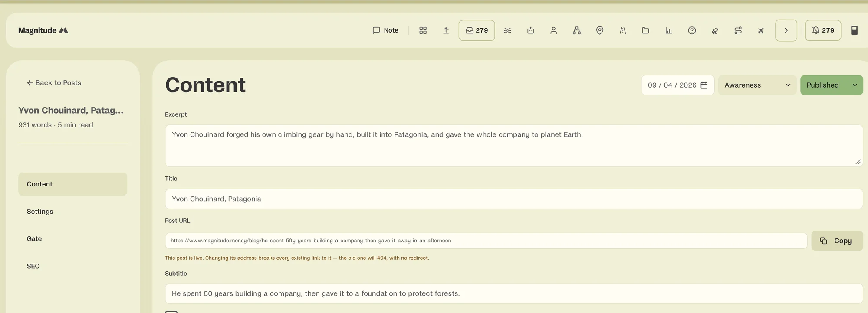Open a new Note

[385, 30]
